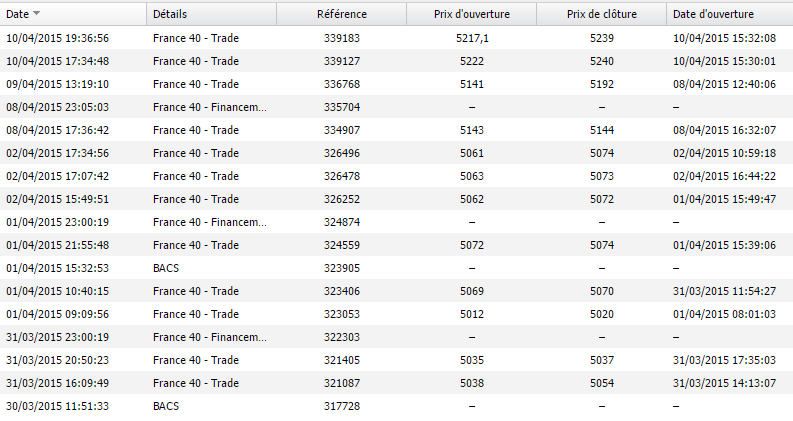
Task: Select the trade row with reference 339127
Action: click(x=341, y=61)
